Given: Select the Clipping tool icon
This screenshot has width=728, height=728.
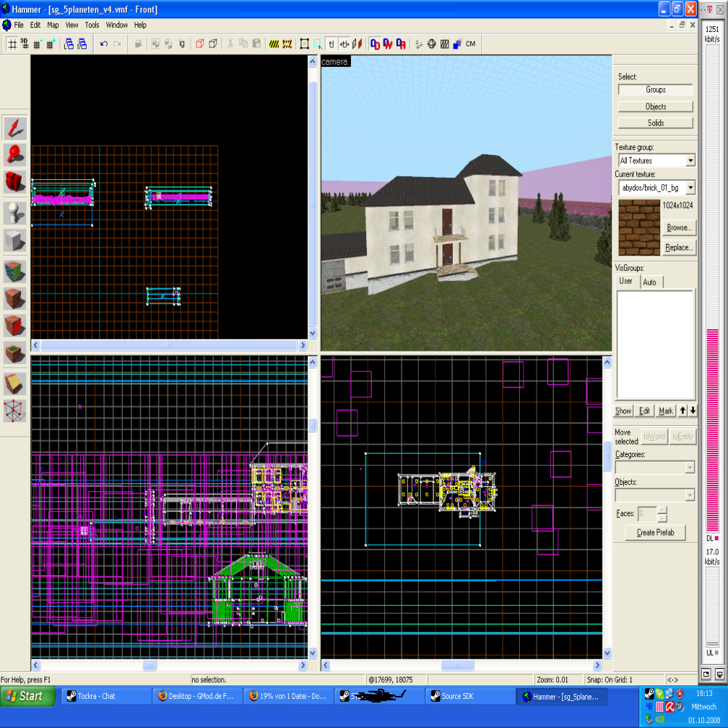Looking at the screenshot, I should pyautogui.click(x=15, y=384).
